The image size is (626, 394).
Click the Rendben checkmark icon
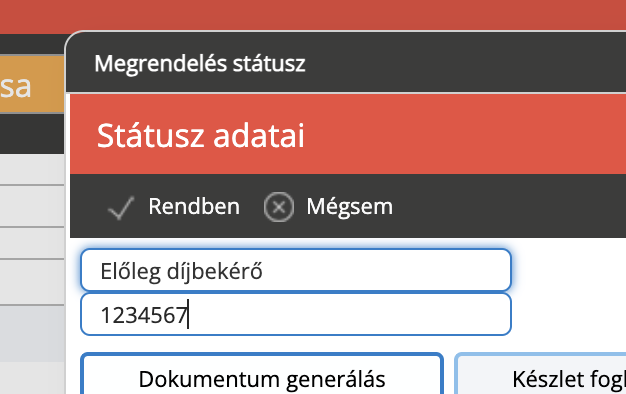point(121,207)
